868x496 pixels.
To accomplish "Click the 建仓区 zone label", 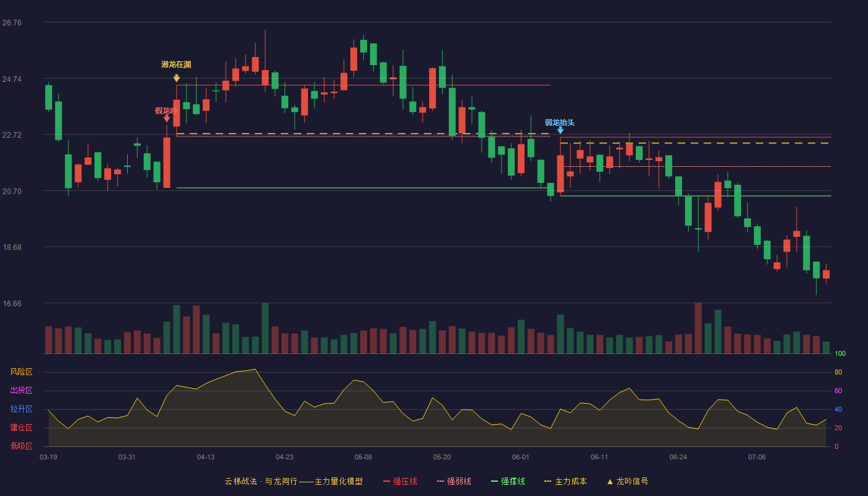I will 21,428.
